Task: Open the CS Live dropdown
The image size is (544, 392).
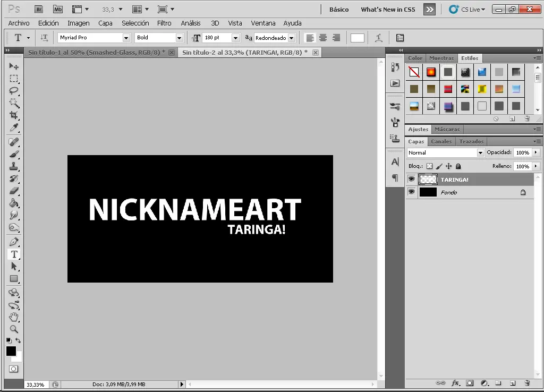Action: pos(467,10)
